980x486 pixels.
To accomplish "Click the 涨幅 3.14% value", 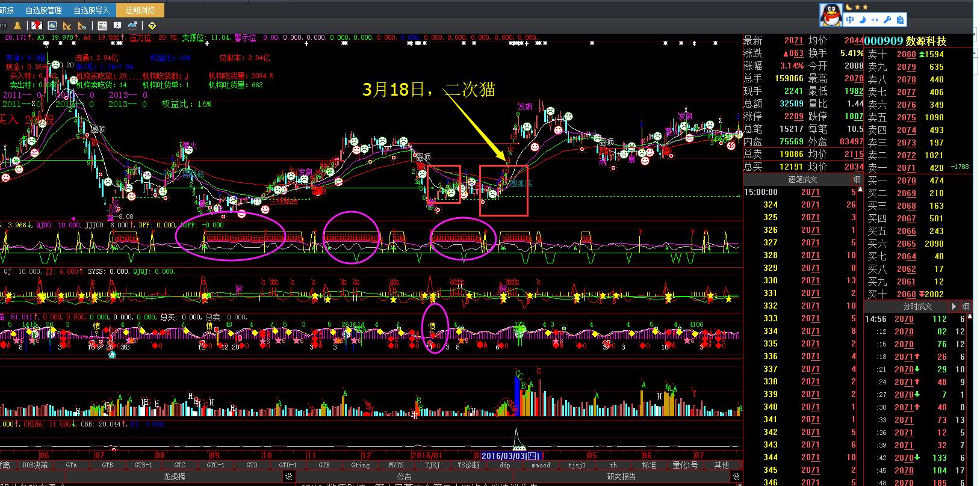I will pyautogui.click(x=792, y=66).
